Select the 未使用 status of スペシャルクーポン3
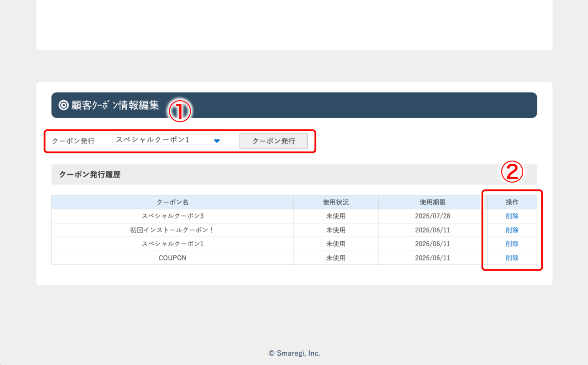This screenshot has height=365, width=588. pyautogui.click(x=336, y=216)
